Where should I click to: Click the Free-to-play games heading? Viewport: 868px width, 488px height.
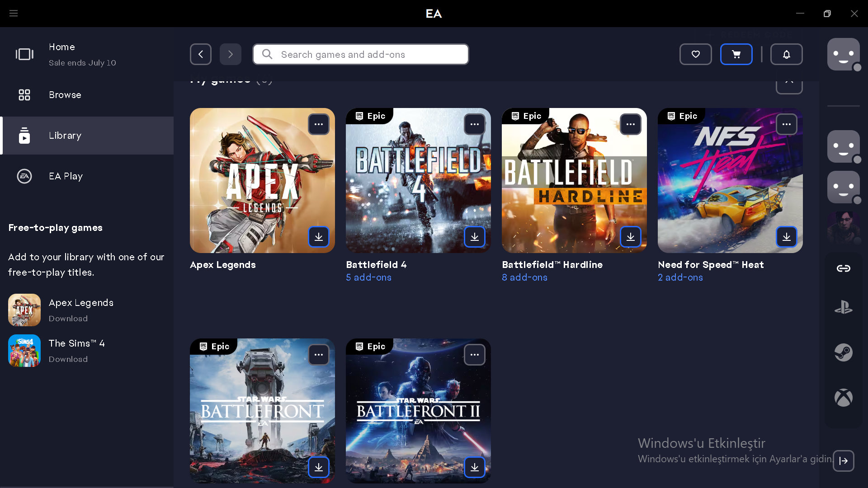point(56,228)
